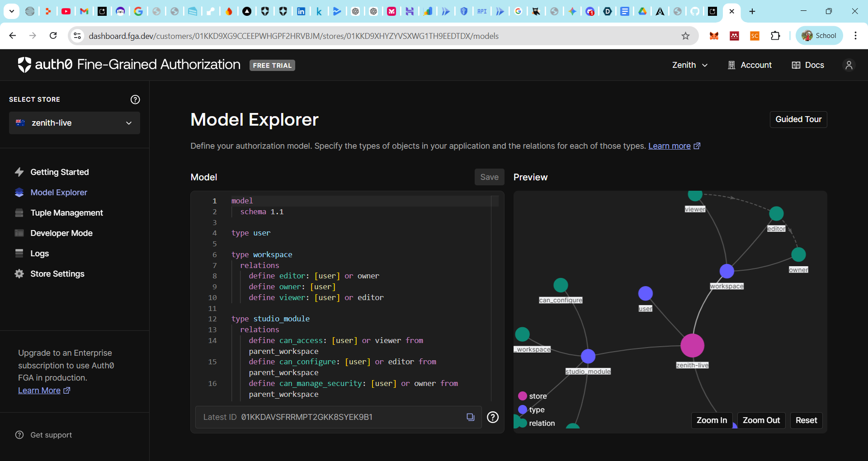Click the pink store legend swatch

[x=523, y=396]
